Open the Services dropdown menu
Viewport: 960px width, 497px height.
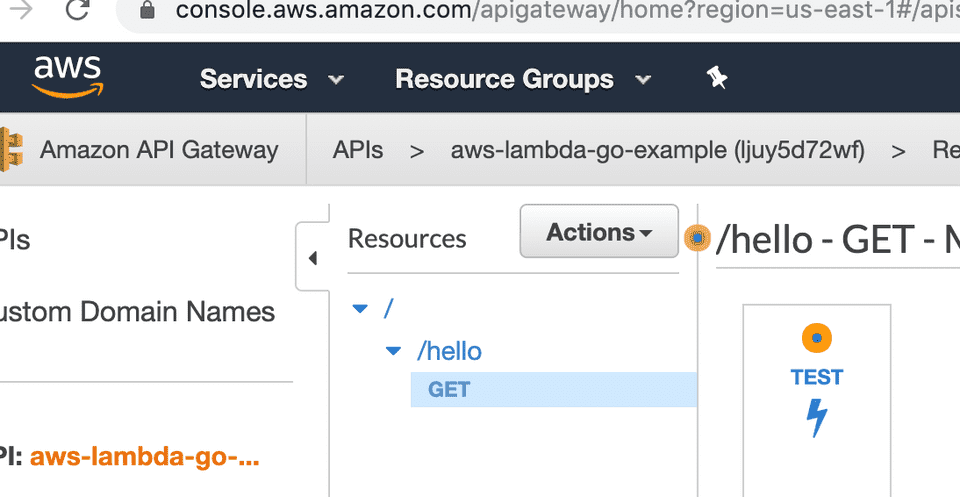(x=272, y=79)
